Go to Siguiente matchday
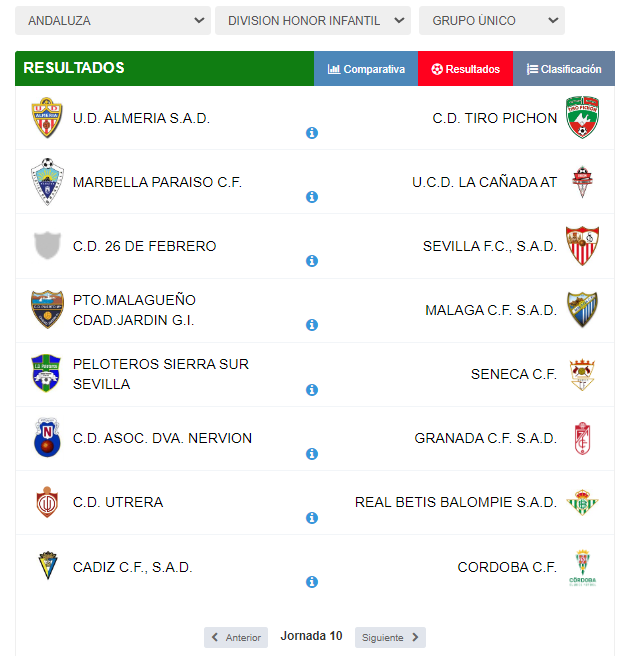This screenshot has height=656, width=627. [390, 637]
